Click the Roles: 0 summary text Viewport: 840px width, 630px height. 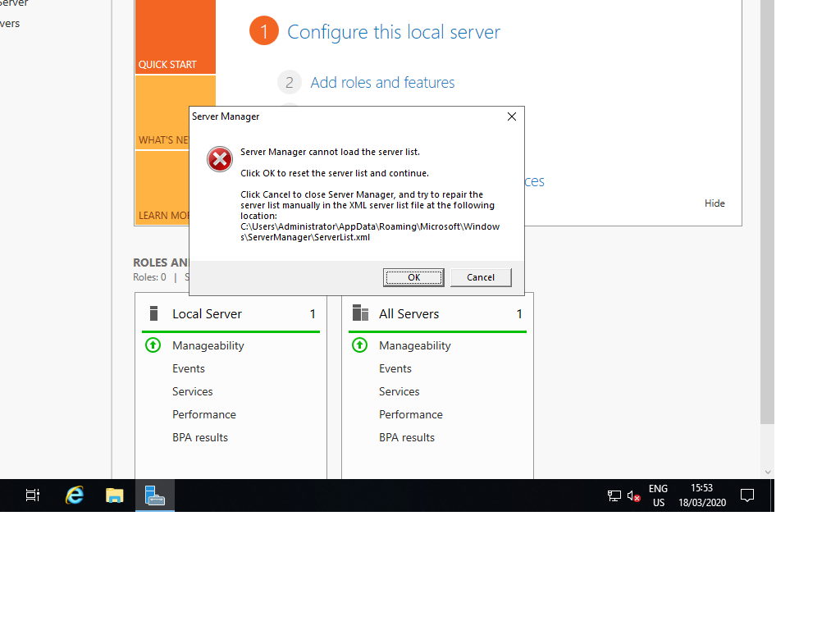coord(149,277)
